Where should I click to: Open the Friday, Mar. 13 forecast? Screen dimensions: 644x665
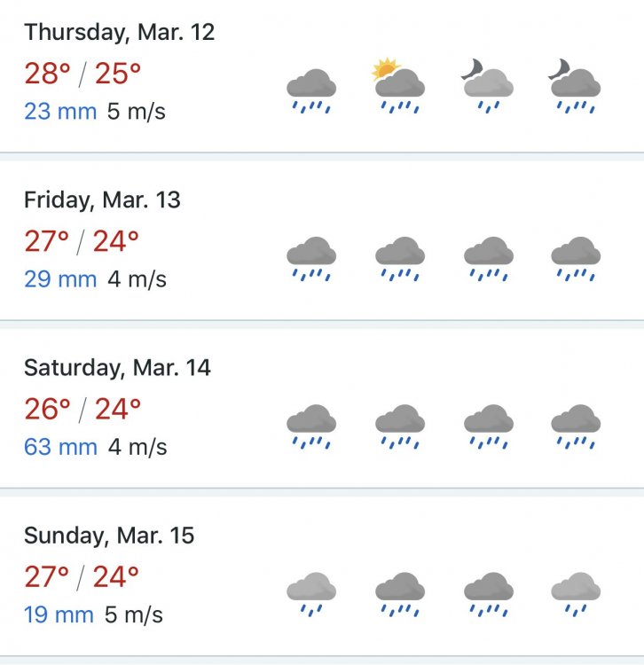102,200
